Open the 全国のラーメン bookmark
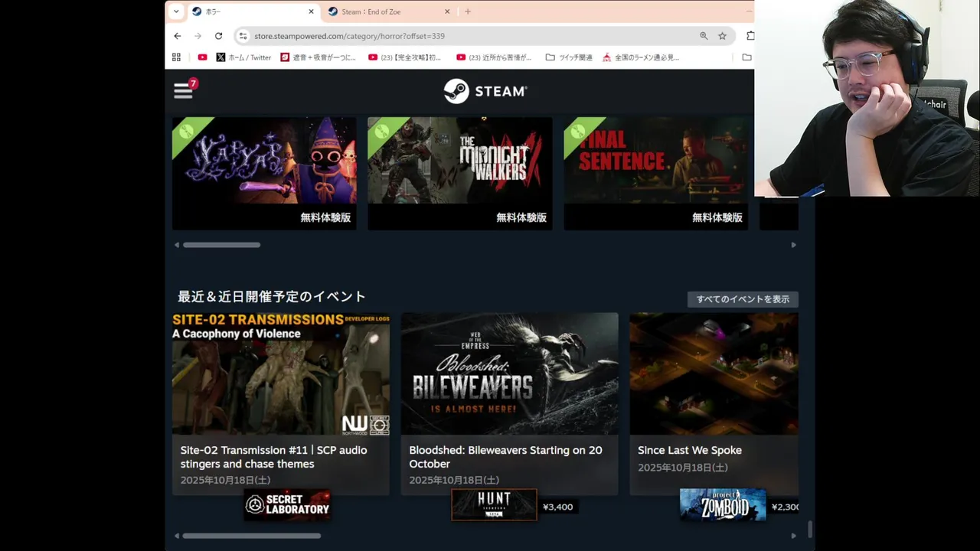Viewport: 980px width, 551px height. [641, 57]
